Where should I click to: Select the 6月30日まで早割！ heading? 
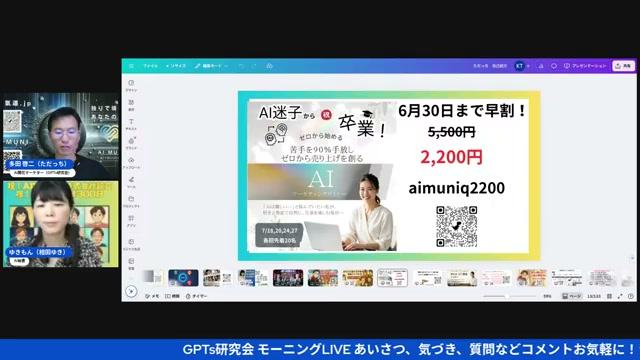coord(462,111)
